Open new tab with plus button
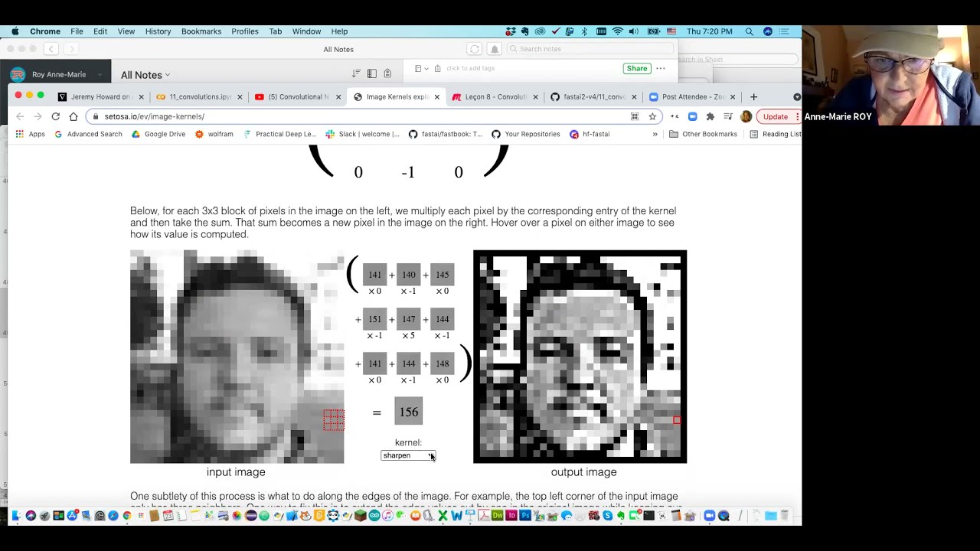980x551 pixels. point(753,97)
